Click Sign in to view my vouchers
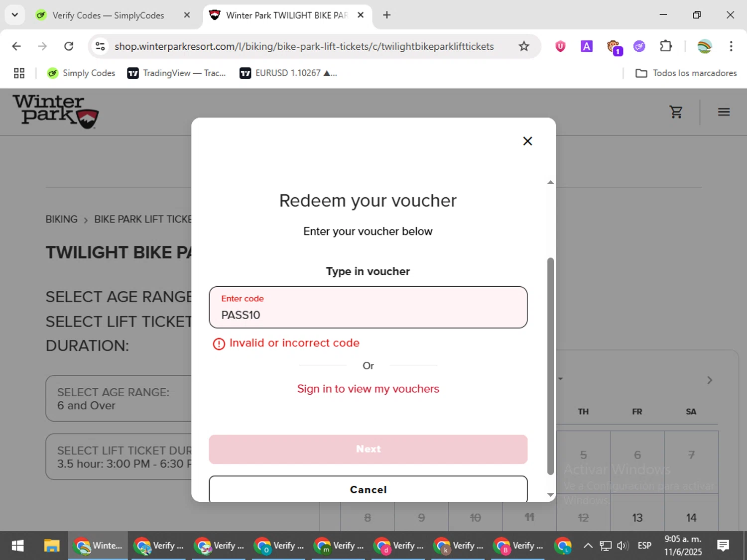Viewport: 747px width, 560px height. click(368, 389)
